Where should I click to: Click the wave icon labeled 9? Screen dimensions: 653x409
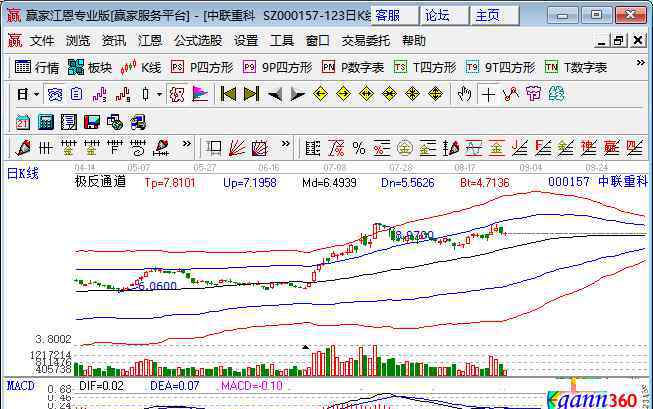pos(122,95)
